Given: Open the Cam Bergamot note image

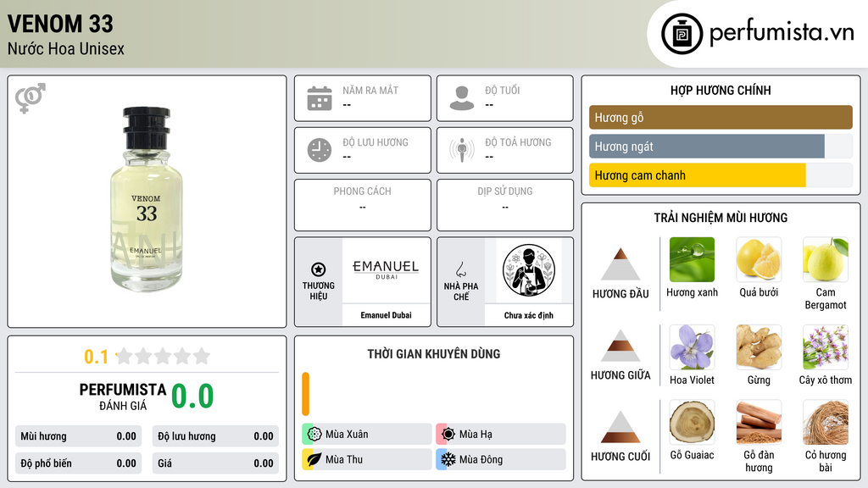Looking at the screenshot, I should pos(826,259).
